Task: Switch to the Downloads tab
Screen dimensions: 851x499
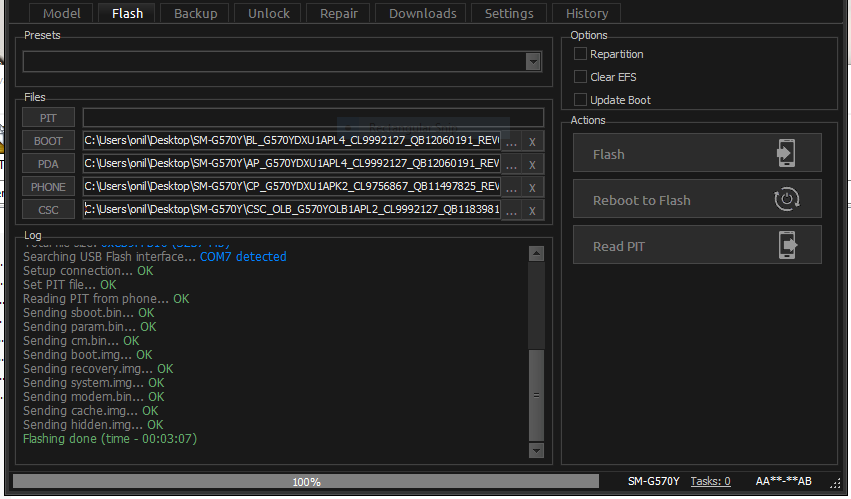Action: [422, 13]
